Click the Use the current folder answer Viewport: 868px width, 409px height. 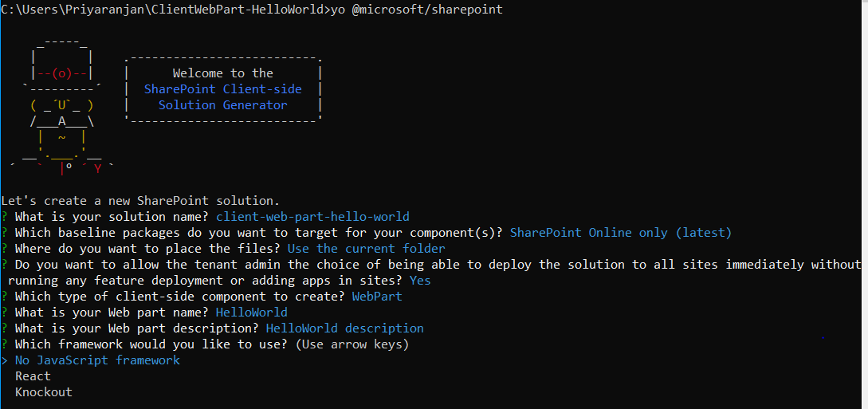click(366, 248)
